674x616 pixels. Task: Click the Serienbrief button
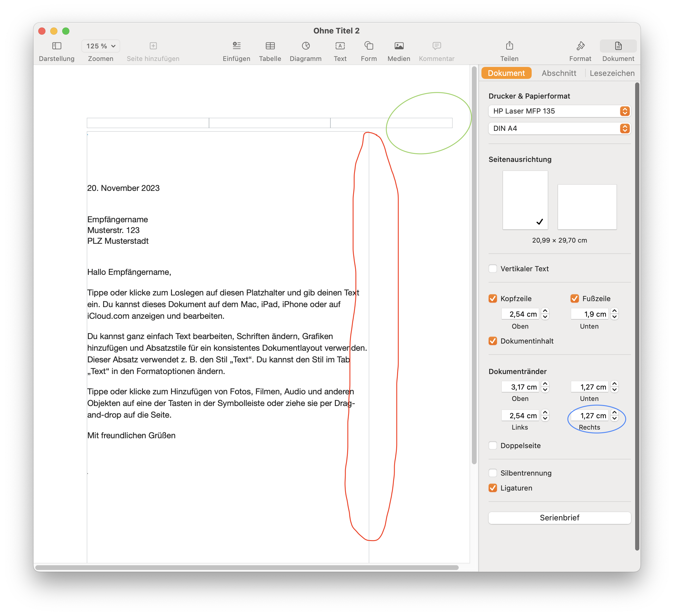tap(559, 517)
